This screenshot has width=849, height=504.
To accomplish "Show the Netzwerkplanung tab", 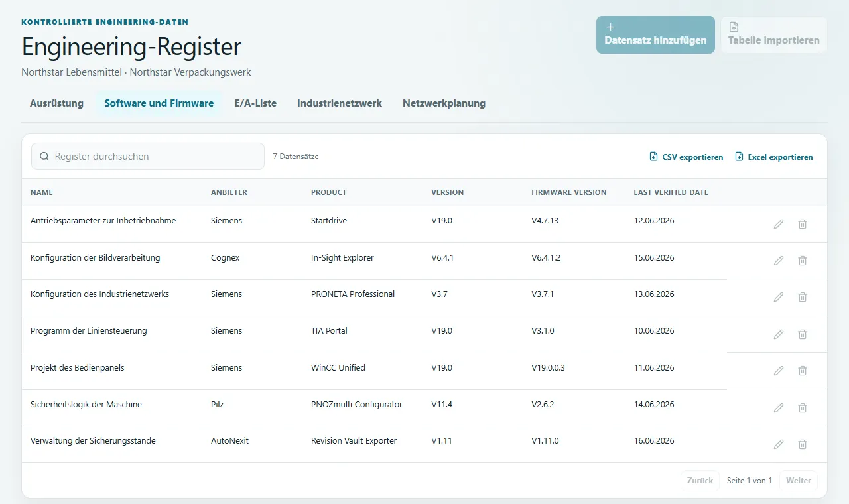I will 444,103.
